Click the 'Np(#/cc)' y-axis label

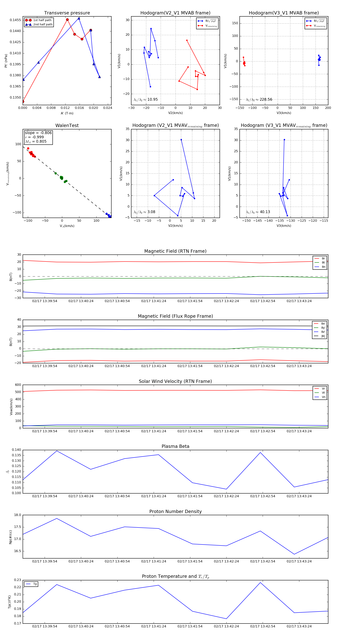pos(11,537)
